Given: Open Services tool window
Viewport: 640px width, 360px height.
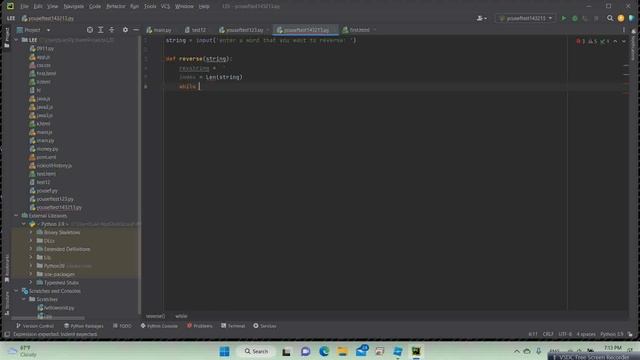Looking at the screenshot, I should [265, 326].
